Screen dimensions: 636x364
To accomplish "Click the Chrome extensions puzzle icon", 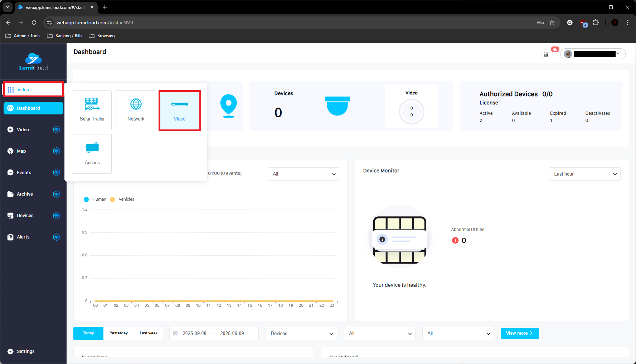I will 596,23.
